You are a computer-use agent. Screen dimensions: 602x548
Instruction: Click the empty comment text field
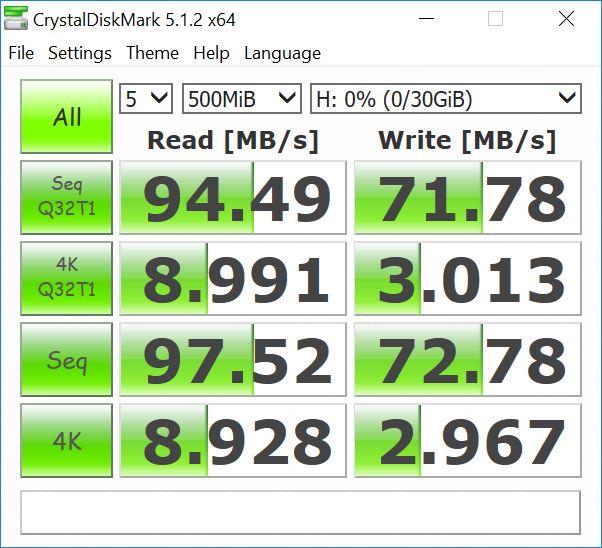tap(300, 512)
